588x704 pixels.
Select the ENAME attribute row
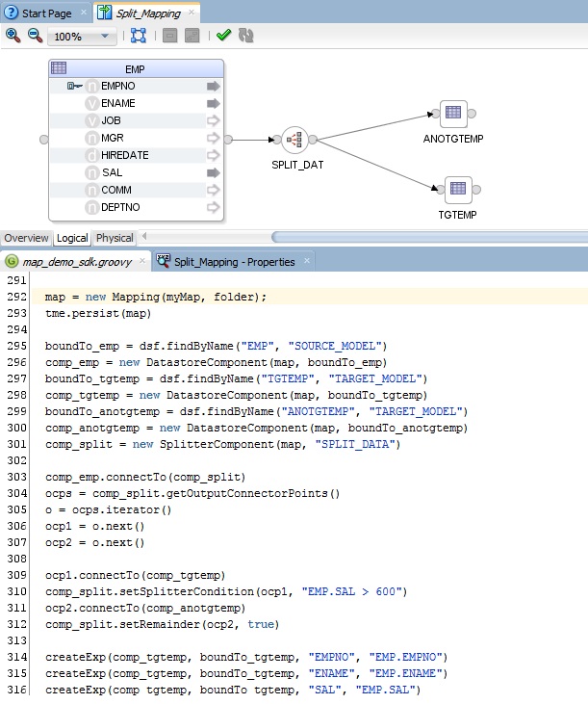point(136,103)
